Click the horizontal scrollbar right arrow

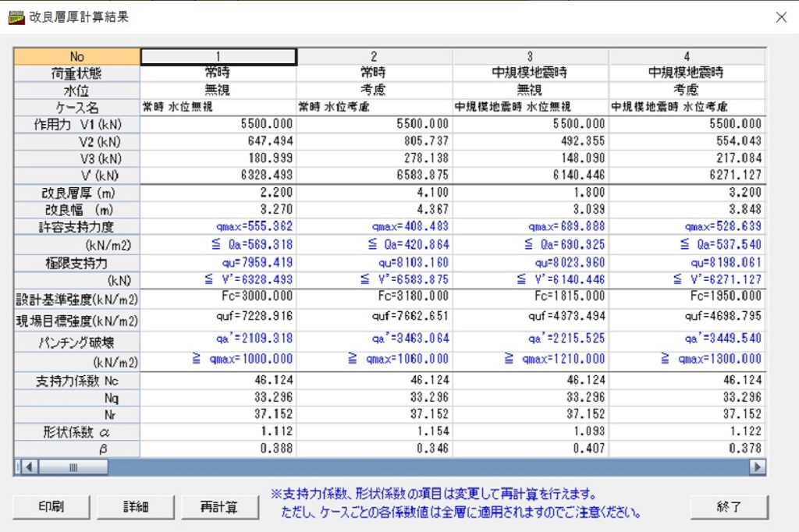pos(757,466)
